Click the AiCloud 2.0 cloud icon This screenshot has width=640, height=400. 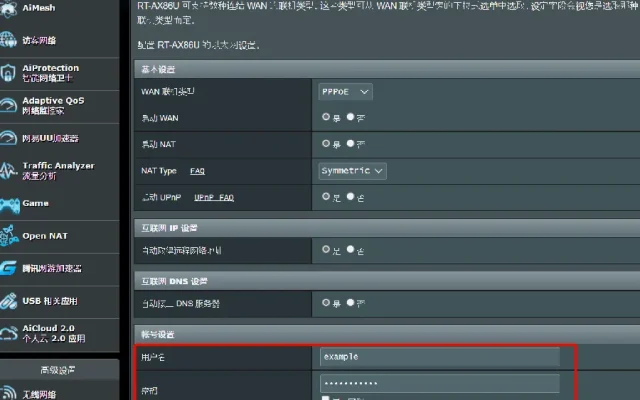tap(8, 333)
